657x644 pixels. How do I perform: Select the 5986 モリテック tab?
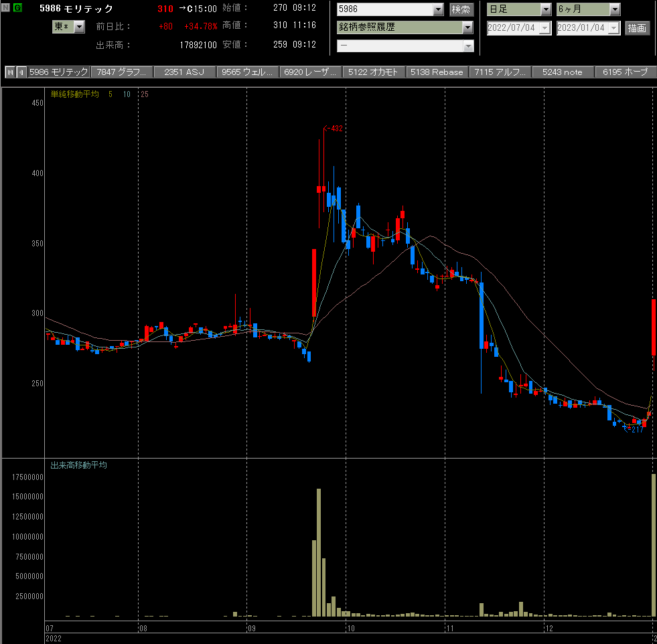pyautogui.click(x=59, y=72)
